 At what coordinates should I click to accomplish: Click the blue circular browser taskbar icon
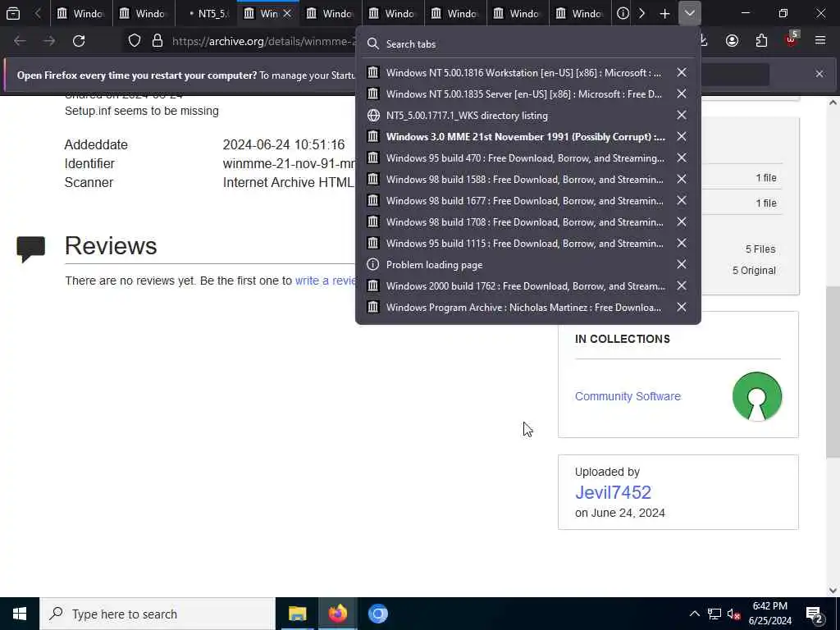coord(377,614)
